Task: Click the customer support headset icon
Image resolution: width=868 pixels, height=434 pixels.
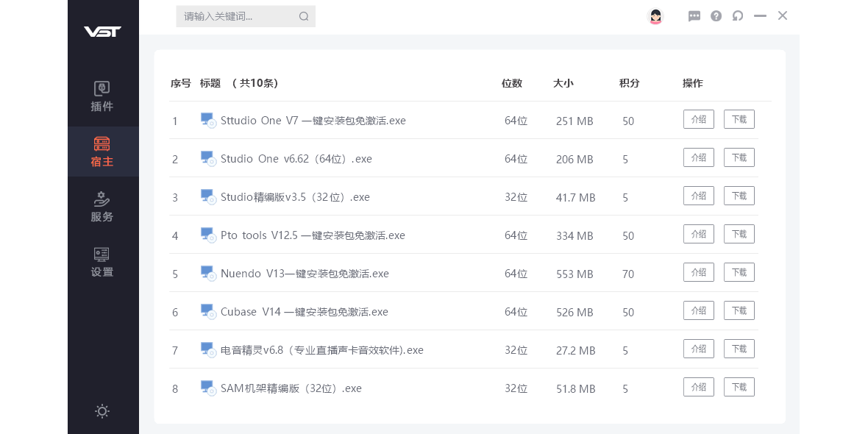Action: point(738,16)
